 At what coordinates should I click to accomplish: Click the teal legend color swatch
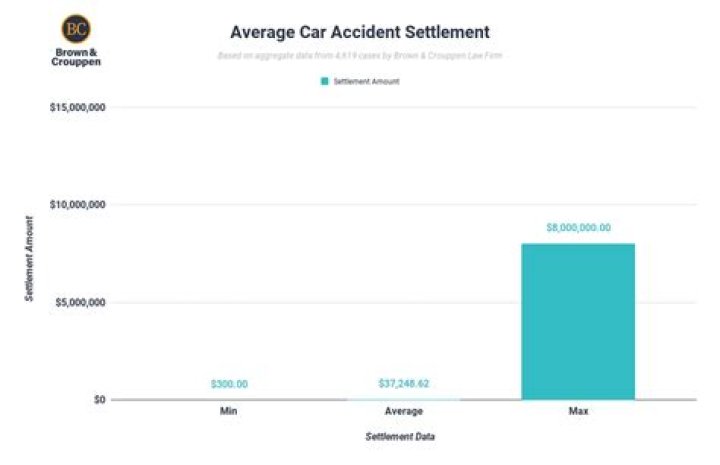(324, 81)
